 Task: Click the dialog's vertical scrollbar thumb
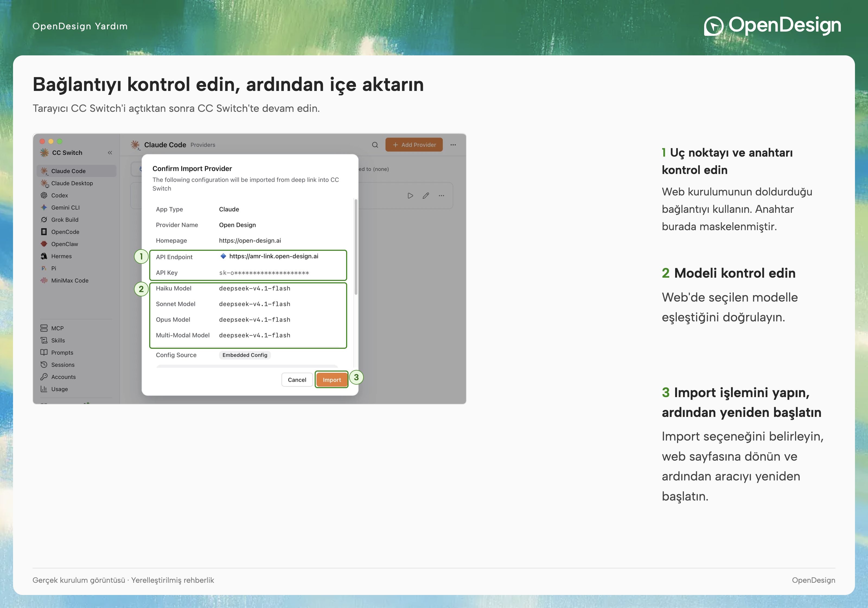pos(356,247)
